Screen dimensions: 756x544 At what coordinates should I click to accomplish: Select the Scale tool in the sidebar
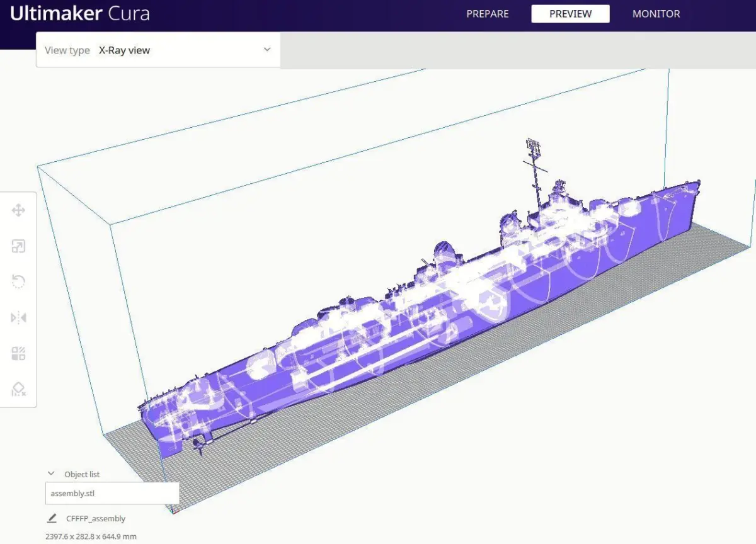pyautogui.click(x=18, y=246)
